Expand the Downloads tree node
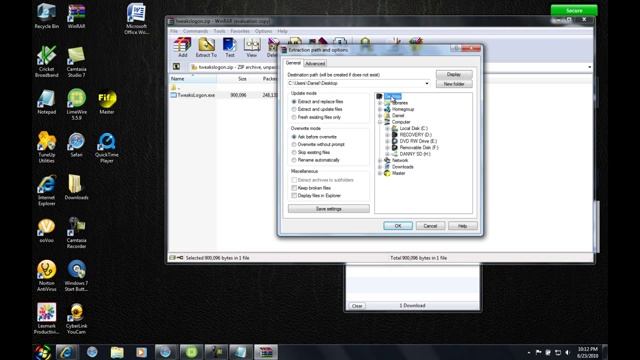Image resolution: width=640 pixels, height=360 pixels. (380, 167)
